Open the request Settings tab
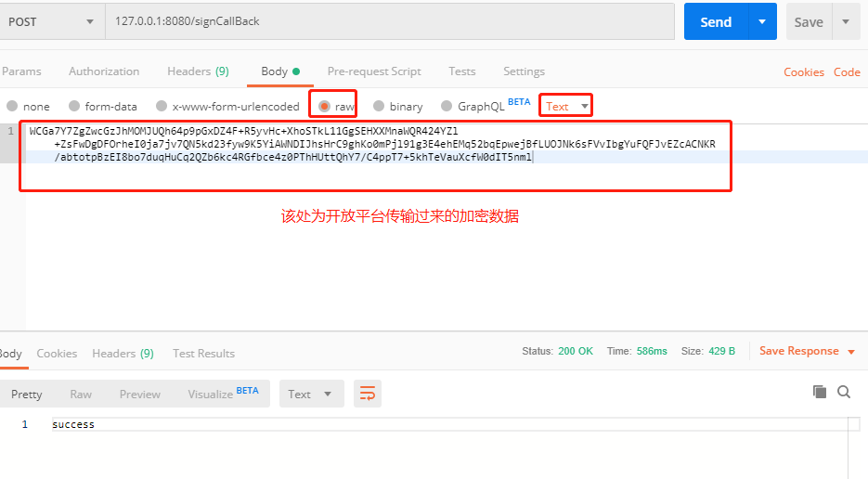 coord(524,71)
